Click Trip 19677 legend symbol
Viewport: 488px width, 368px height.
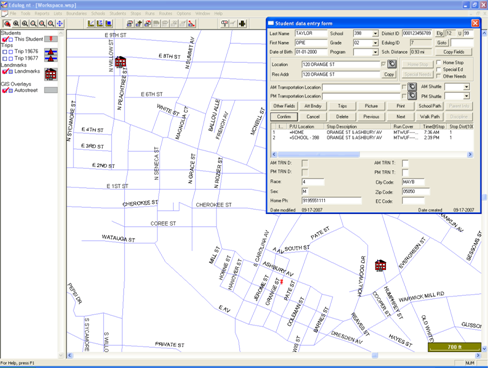pos(51,58)
